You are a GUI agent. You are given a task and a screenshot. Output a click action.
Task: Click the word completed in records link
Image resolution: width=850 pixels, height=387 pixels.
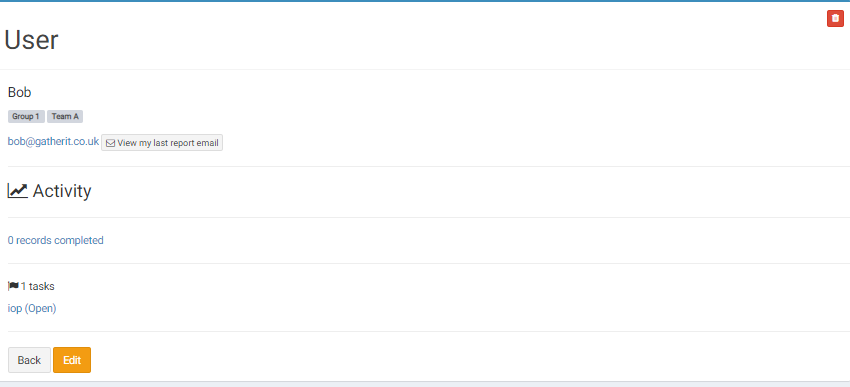[79, 240]
